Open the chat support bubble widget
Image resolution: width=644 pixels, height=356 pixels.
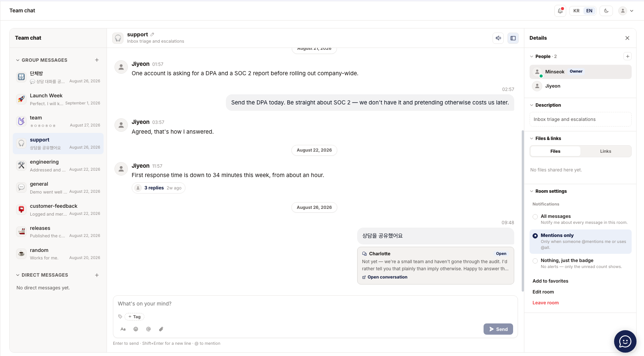coord(625,341)
